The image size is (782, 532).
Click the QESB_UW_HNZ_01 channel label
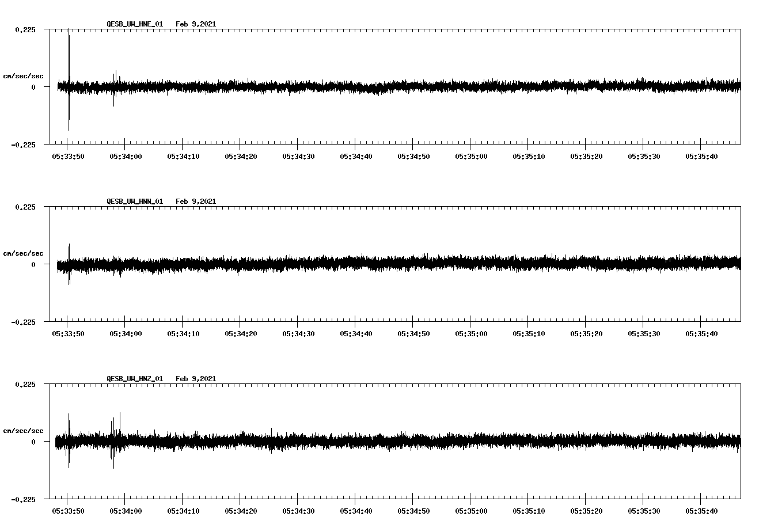(x=134, y=378)
